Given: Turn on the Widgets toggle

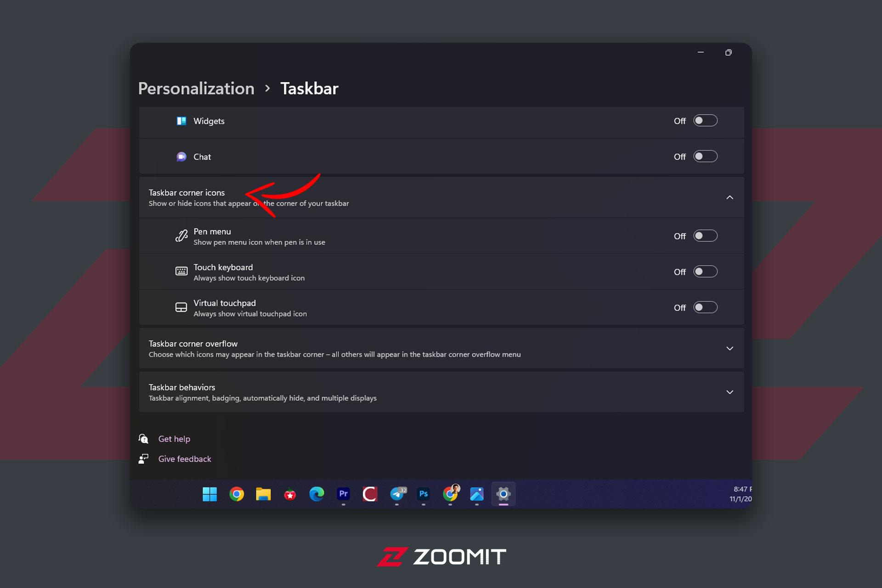Looking at the screenshot, I should tap(705, 121).
